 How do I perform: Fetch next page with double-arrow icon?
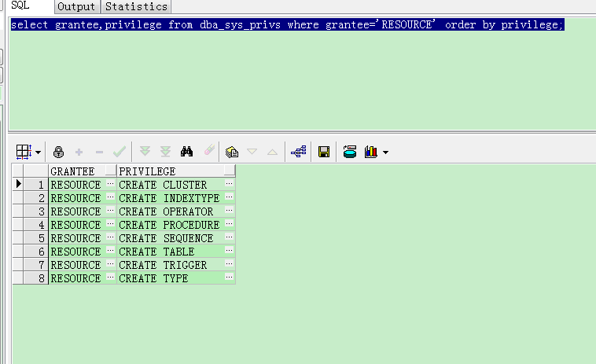tap(145, 151)
